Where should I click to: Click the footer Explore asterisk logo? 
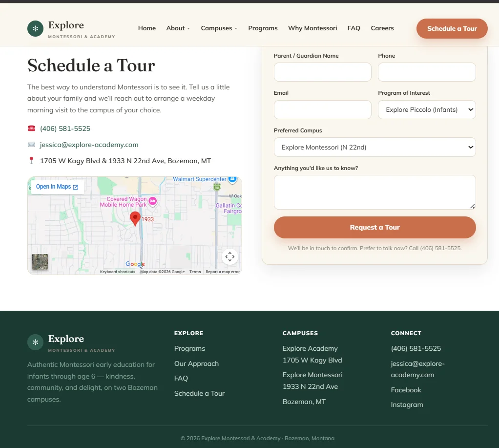pyautogui.click(x=35, y=342)
